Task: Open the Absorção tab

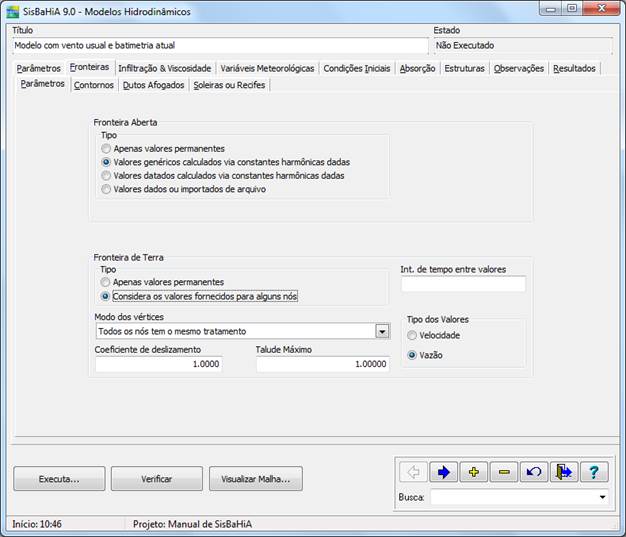Action: [417, 68]
